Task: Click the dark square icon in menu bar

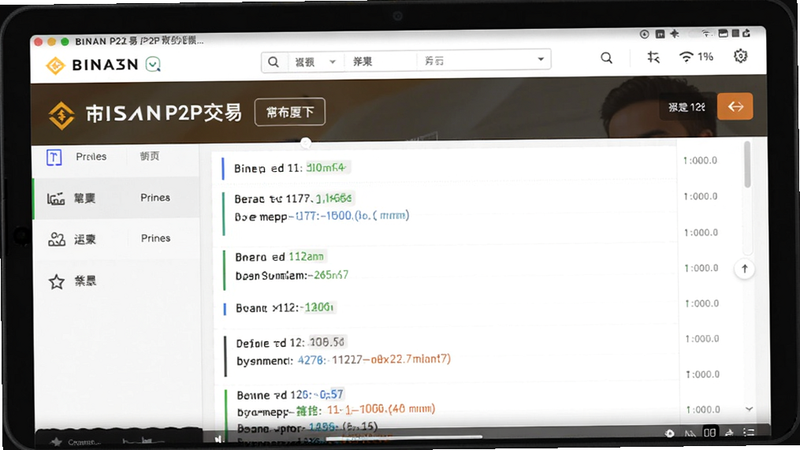Action: coord(660,34)
